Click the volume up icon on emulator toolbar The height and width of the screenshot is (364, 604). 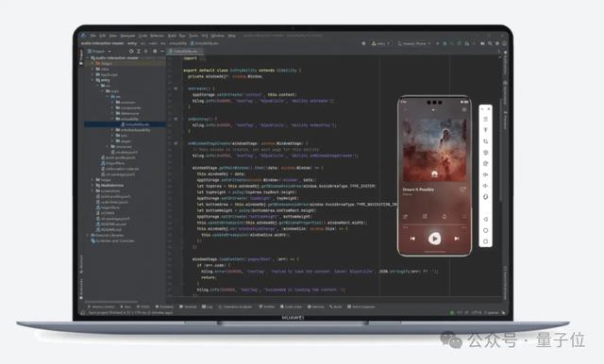[x=486, y=174]
